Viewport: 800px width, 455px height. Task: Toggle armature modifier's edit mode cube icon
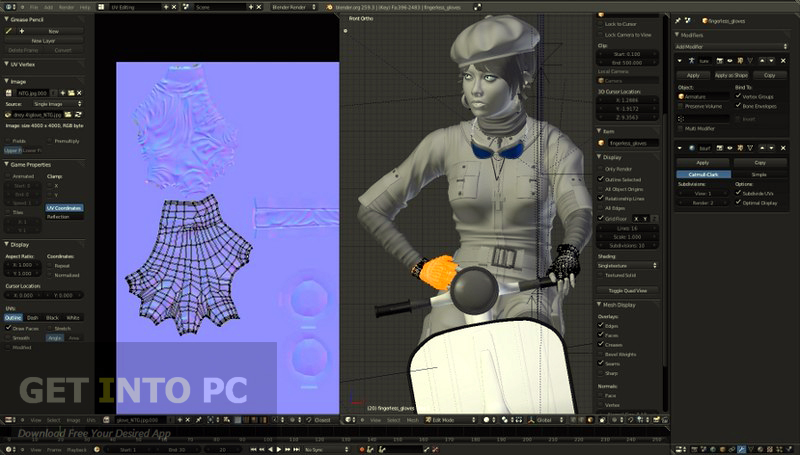click(740, 61)
